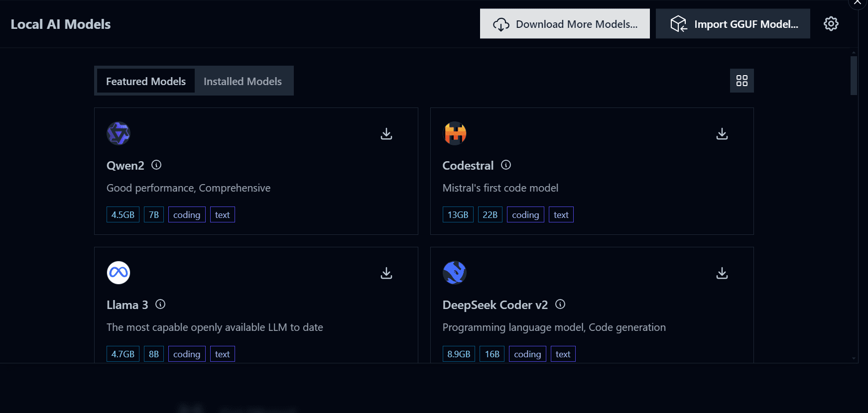Click the vertical scrollbar thumb
This screenshot has width=868, height=413.
click(854, 75)
